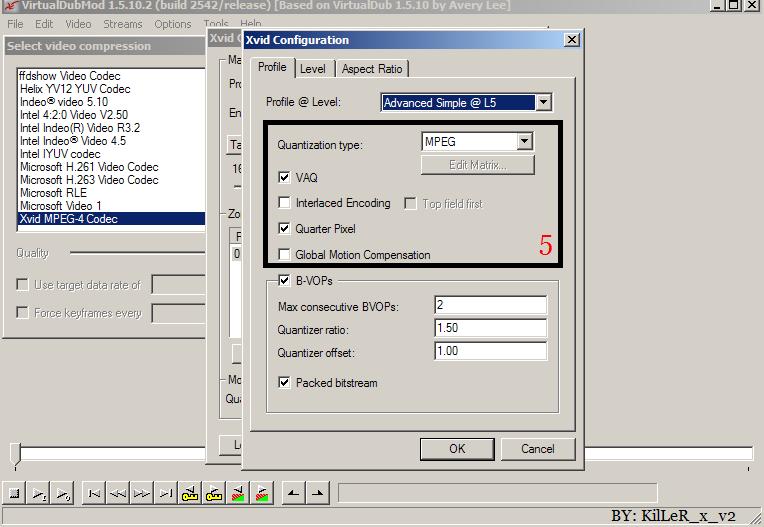Toggle the Quarter Pixel checkbox
764x527 pixels.
click(x=284, y=228)
